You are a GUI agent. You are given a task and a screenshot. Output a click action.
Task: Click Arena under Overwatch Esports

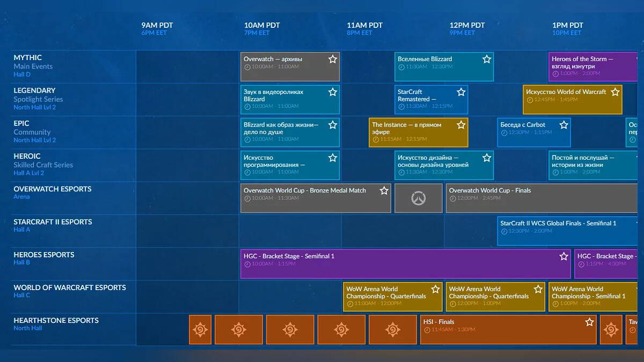pyautogui.click(x=21, y=197)
